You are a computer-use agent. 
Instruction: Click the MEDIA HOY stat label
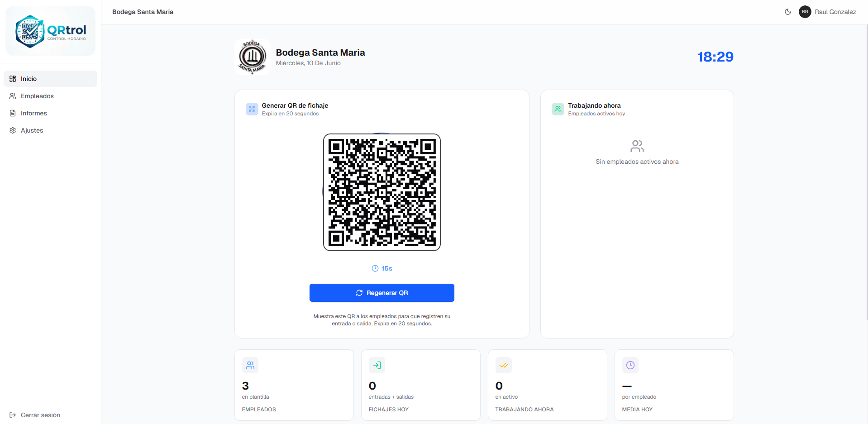pos(637,410)
